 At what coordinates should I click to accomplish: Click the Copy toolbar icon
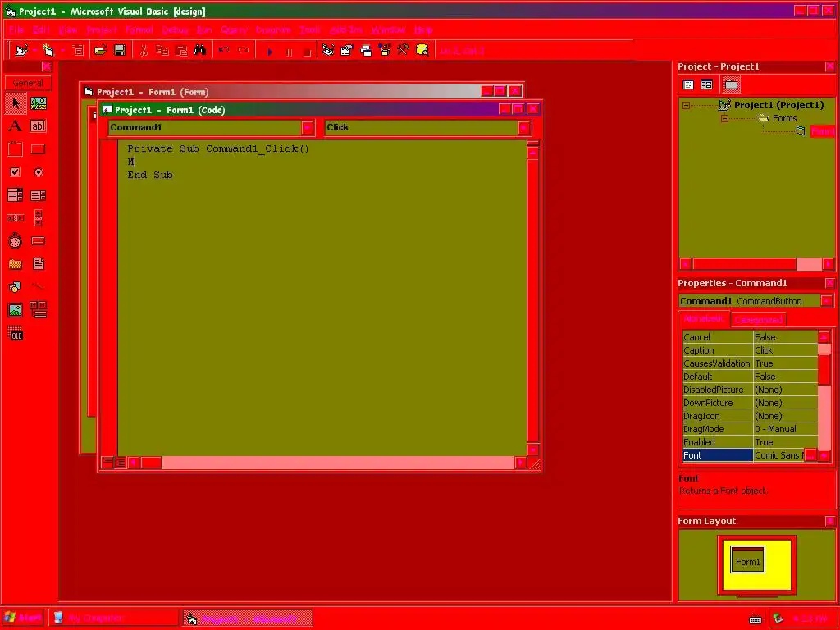pos(162,50)
